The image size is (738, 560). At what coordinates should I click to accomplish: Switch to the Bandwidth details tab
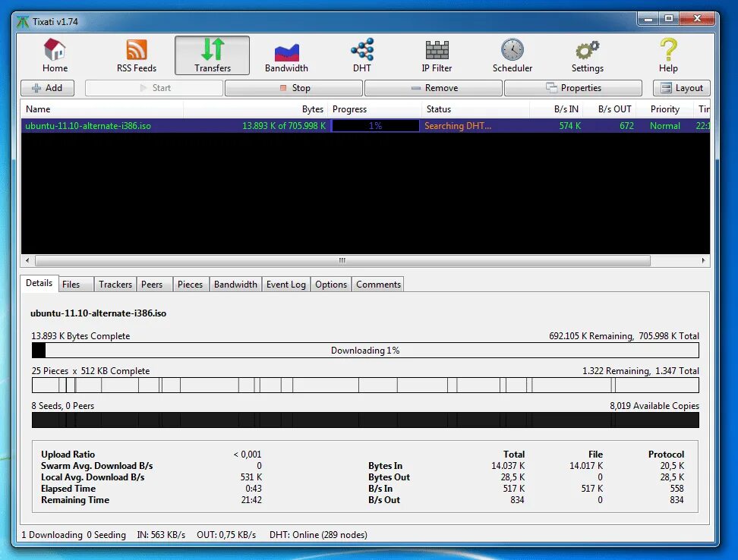click(x=235, y=285)
